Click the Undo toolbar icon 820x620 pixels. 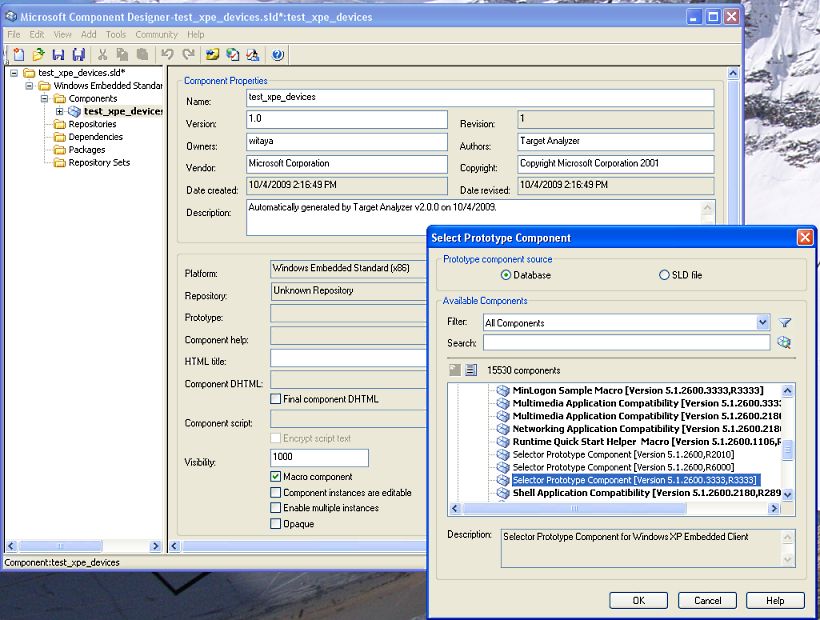(x=167, y=55)
